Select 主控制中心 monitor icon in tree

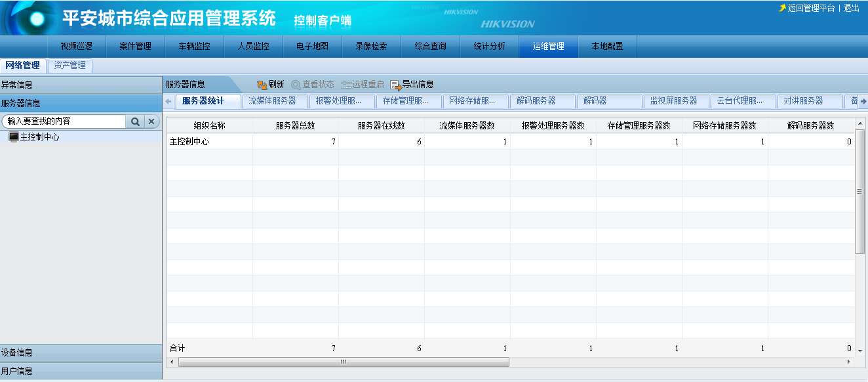point(13,137)
